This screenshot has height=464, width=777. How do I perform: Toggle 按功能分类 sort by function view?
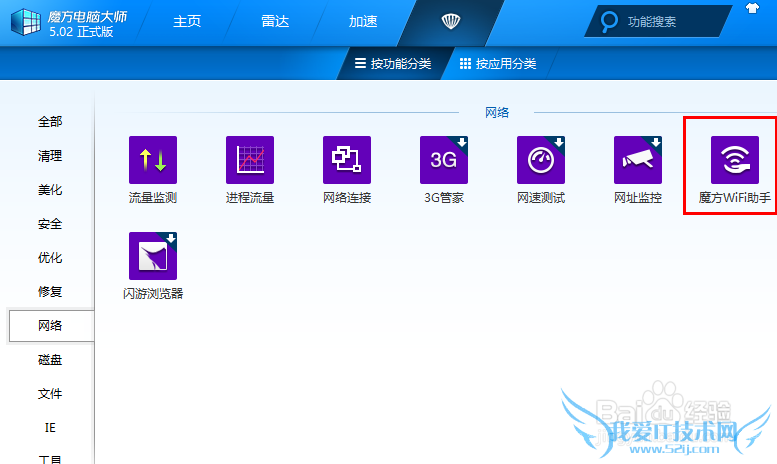[x=393, y=63]
